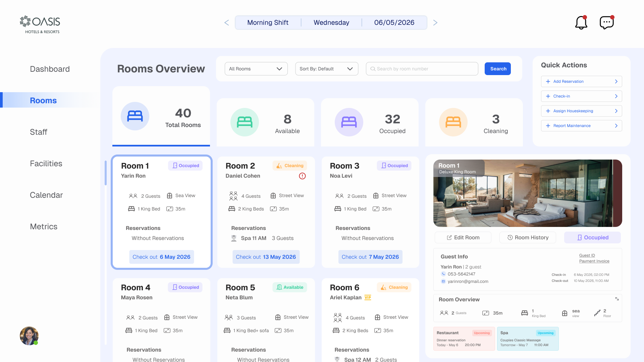Toggle the Occupied status button in room detail

(592, 237)
